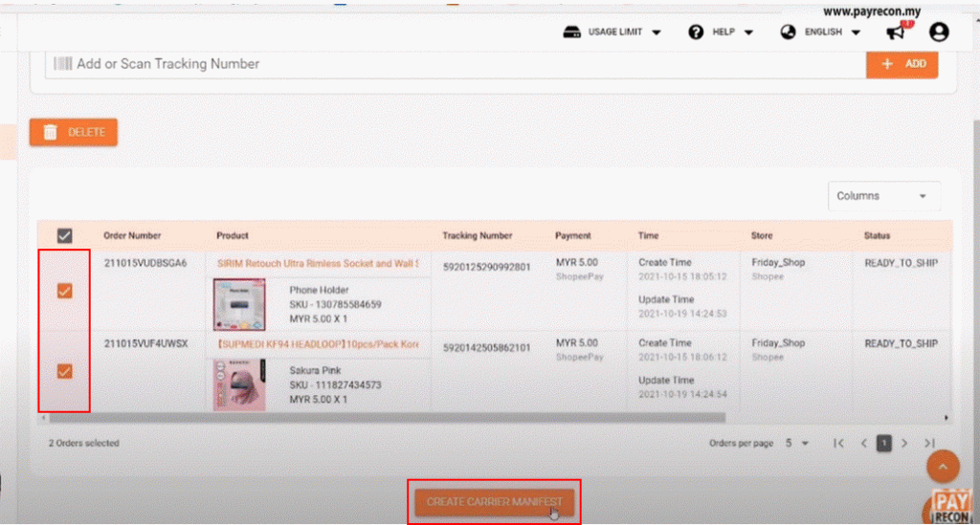Select page 1 in pagination
This screenshot has width=980, height=525.
point(883,443)
